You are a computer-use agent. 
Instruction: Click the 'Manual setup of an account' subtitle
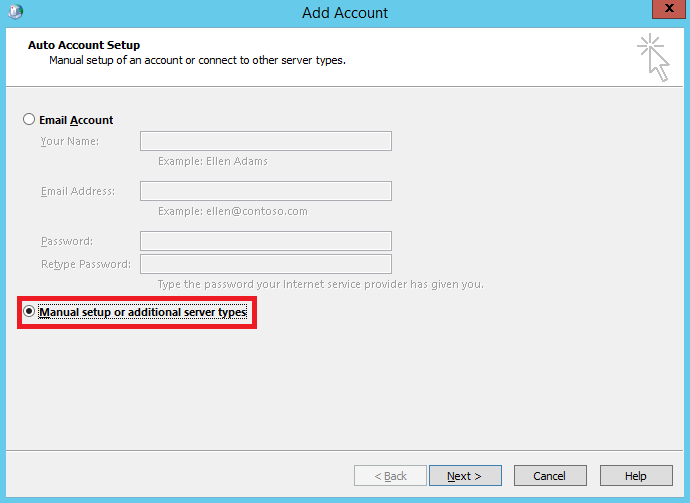click(198, 60)
